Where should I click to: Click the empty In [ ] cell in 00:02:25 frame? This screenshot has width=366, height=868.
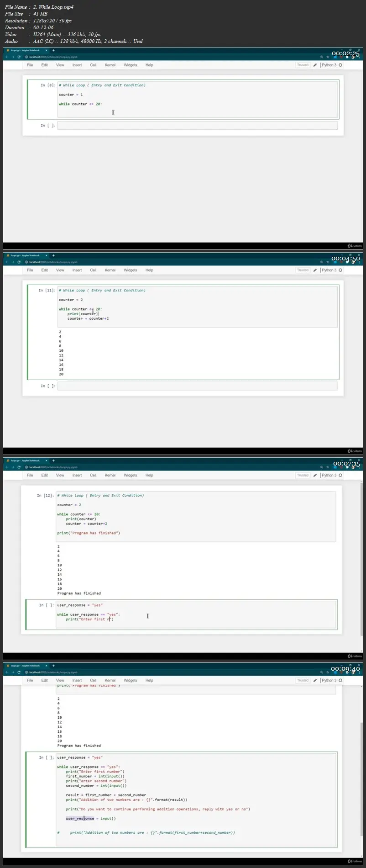(198, 125)
